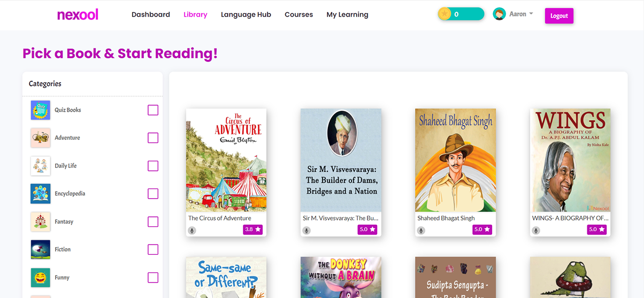Viewport: 644px width, 298px height.
Task: Tick the Daily Life checkbox
Action: (153, 166)
